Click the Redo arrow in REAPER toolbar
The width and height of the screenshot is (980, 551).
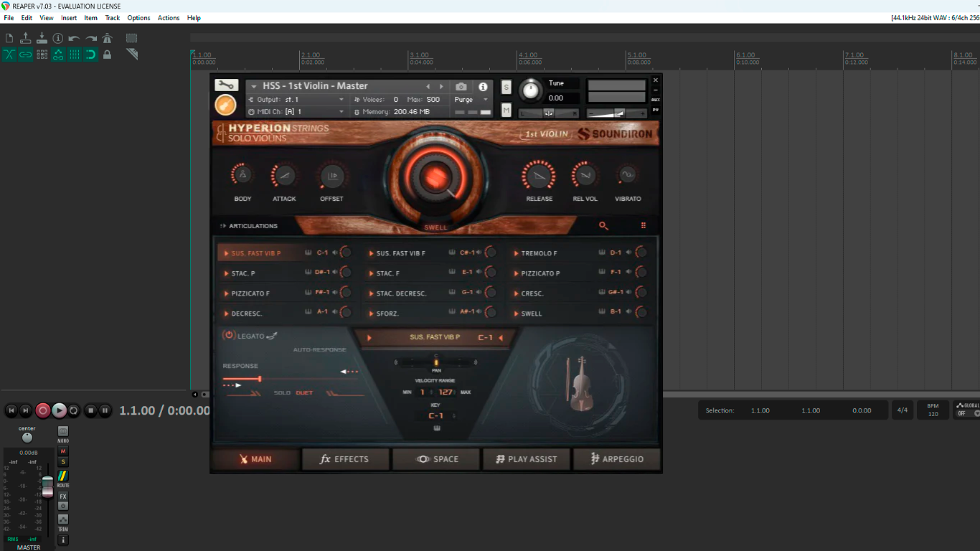(x=91, y=38)
